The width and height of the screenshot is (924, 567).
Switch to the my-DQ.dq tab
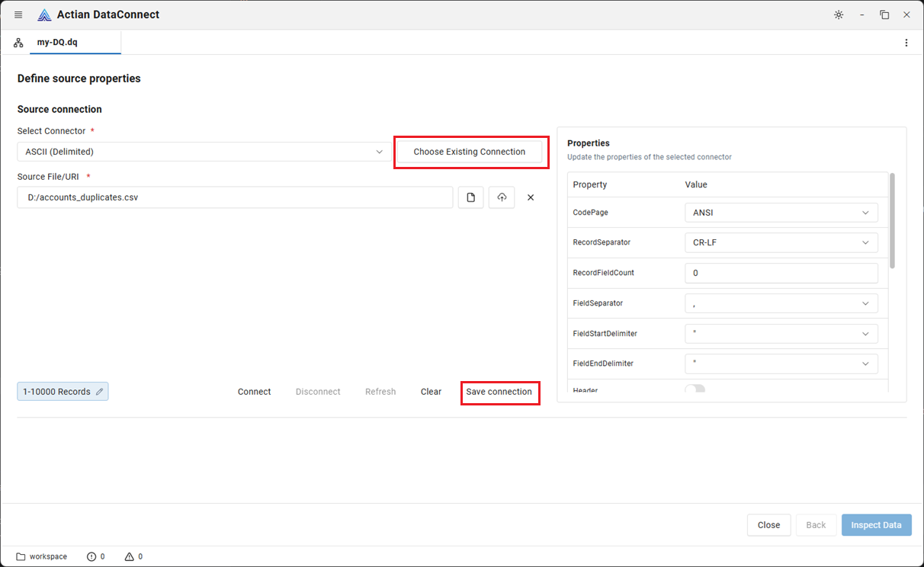(75, 43)
